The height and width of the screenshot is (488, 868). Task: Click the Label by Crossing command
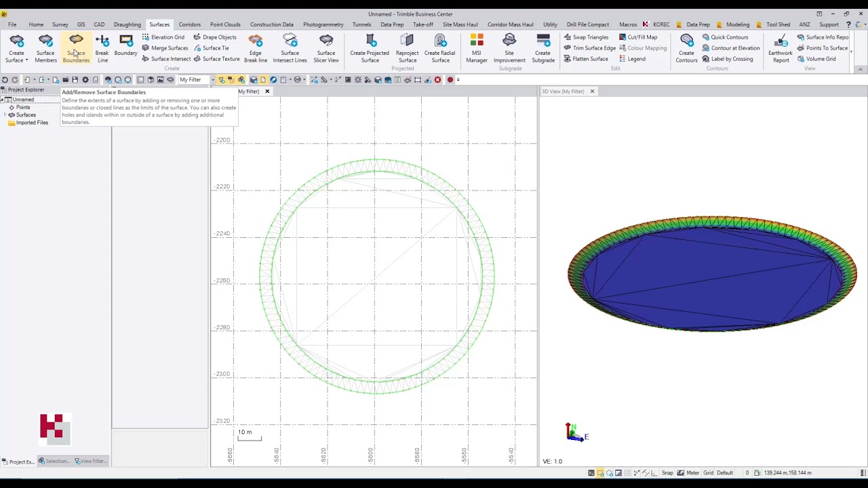pyautogui.click(x=728, y=59)
